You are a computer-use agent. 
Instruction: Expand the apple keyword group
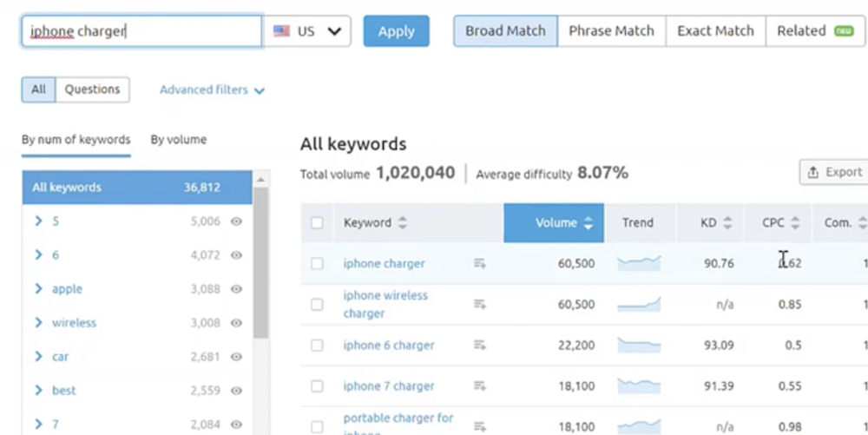click(38, 289)
